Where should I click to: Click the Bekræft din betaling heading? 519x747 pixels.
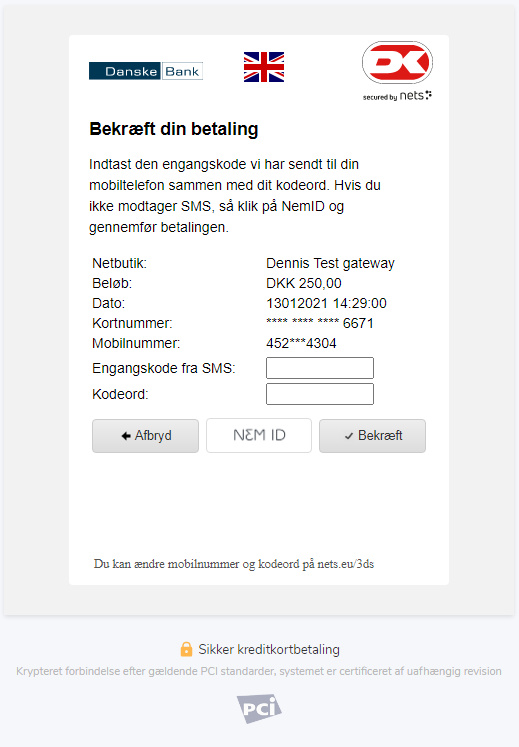coord(174,129)
